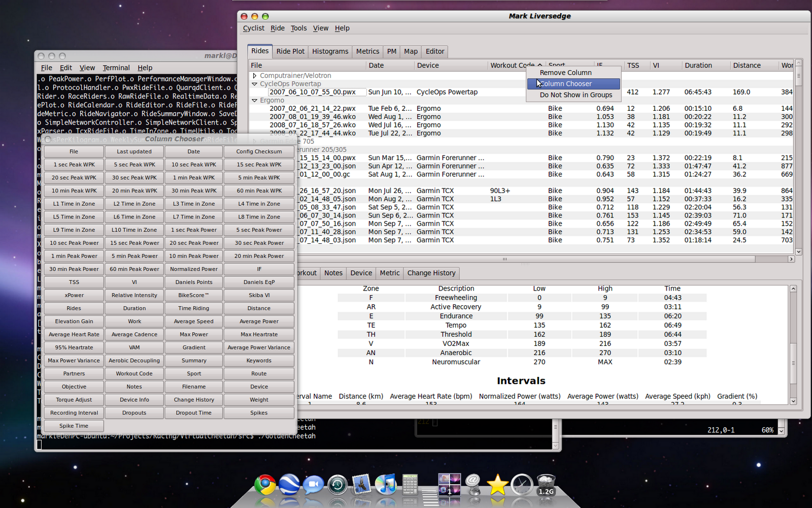Collapse the CycleOps Powertap group
This screenshot has width=812, height=508.
coord(255,84)
